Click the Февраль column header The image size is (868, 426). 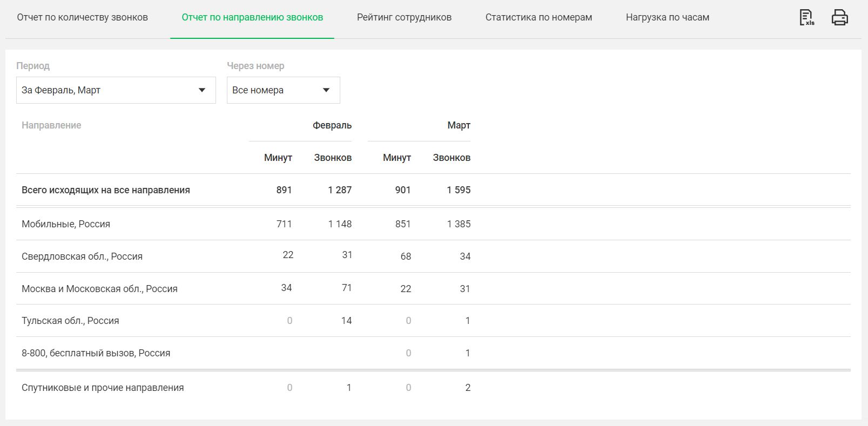pyautogui.click(x=332, y=125)
